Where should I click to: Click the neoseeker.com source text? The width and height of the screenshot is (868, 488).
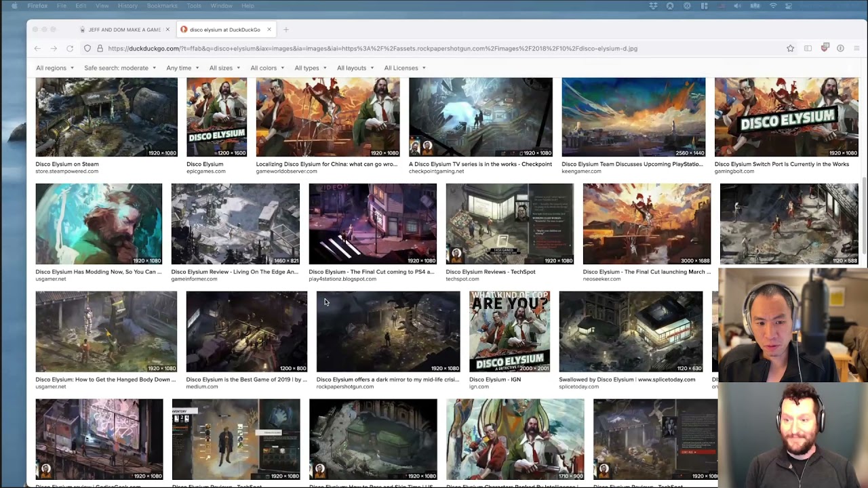(601, 279)
